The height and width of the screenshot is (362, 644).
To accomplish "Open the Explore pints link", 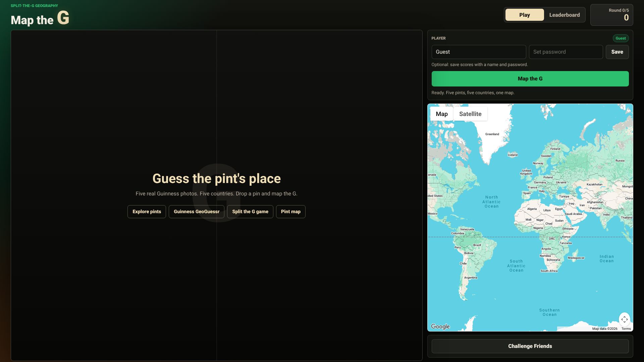I will [x=147, y=212].
